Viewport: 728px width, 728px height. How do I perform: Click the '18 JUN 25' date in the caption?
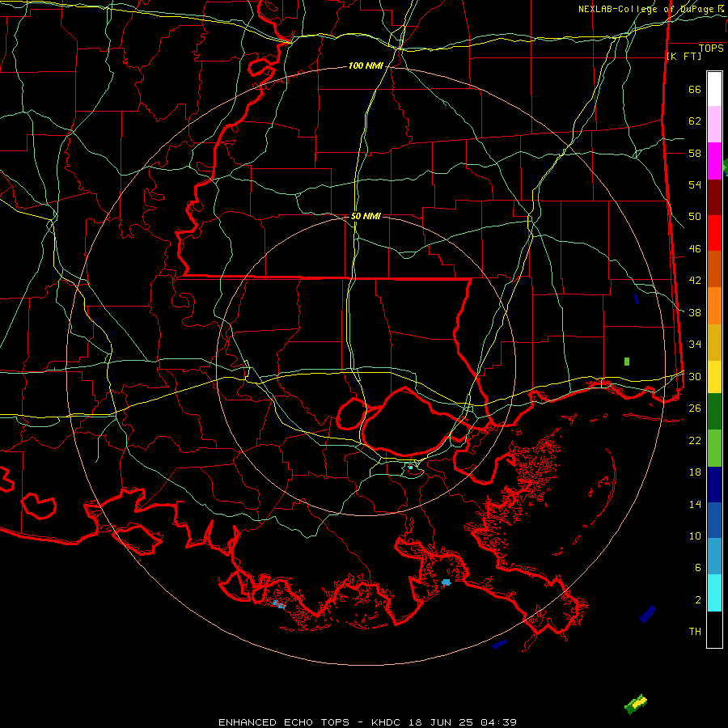tap(441, 722)
